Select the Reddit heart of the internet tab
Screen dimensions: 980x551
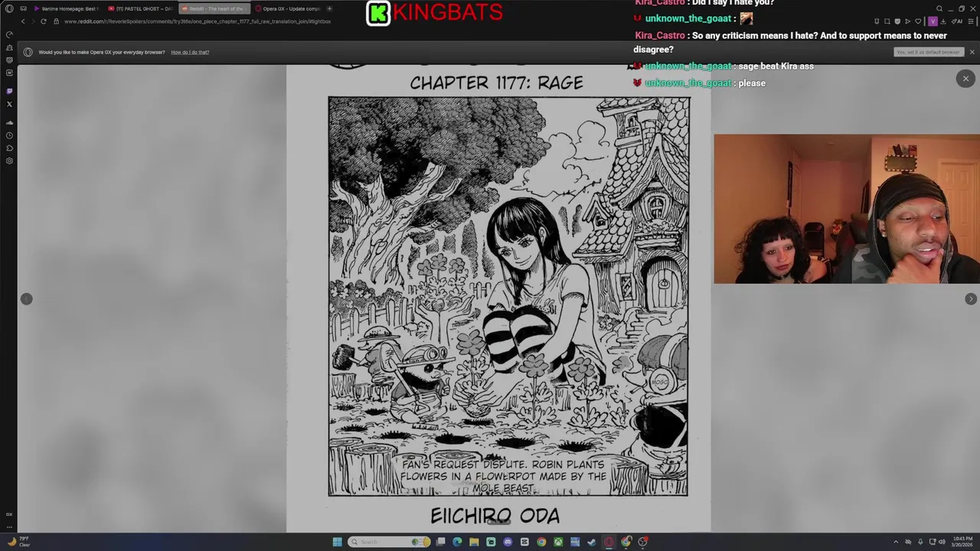click(213, 8)
